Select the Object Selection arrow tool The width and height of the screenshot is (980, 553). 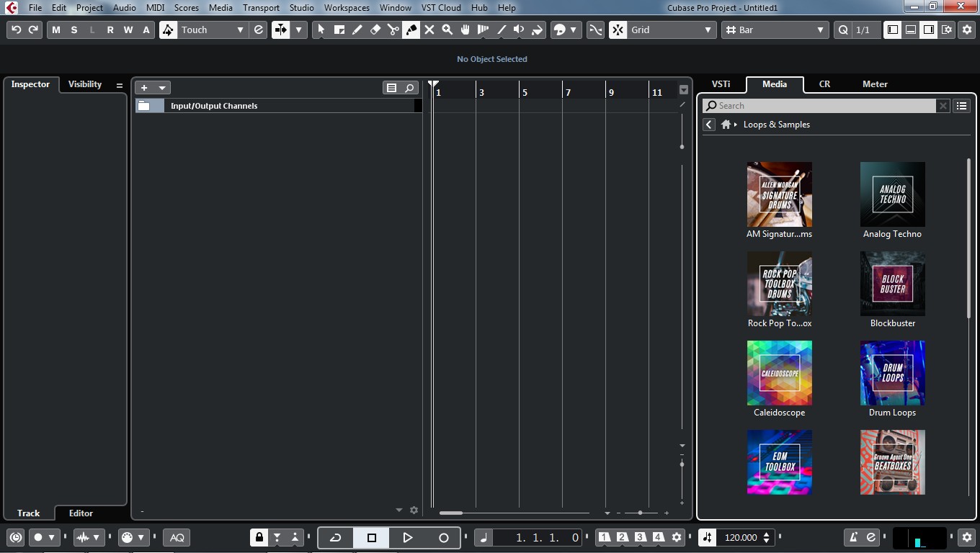(321, 30)
